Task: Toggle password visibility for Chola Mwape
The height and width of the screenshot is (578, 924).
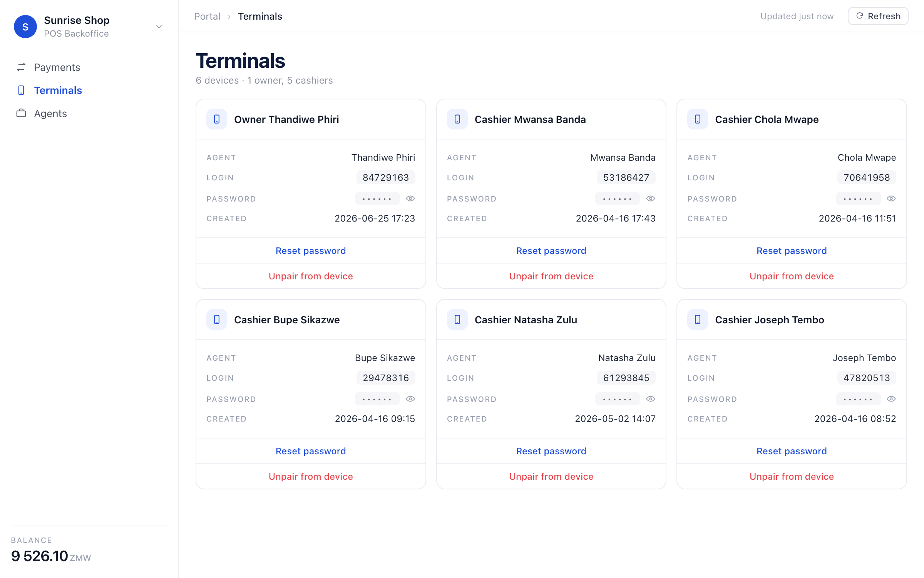Action: (x=891, y=198)
